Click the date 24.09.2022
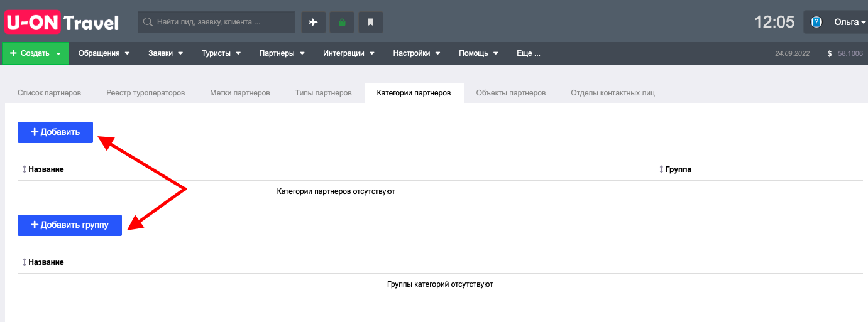Screen dimensions: 868x322 793,54
